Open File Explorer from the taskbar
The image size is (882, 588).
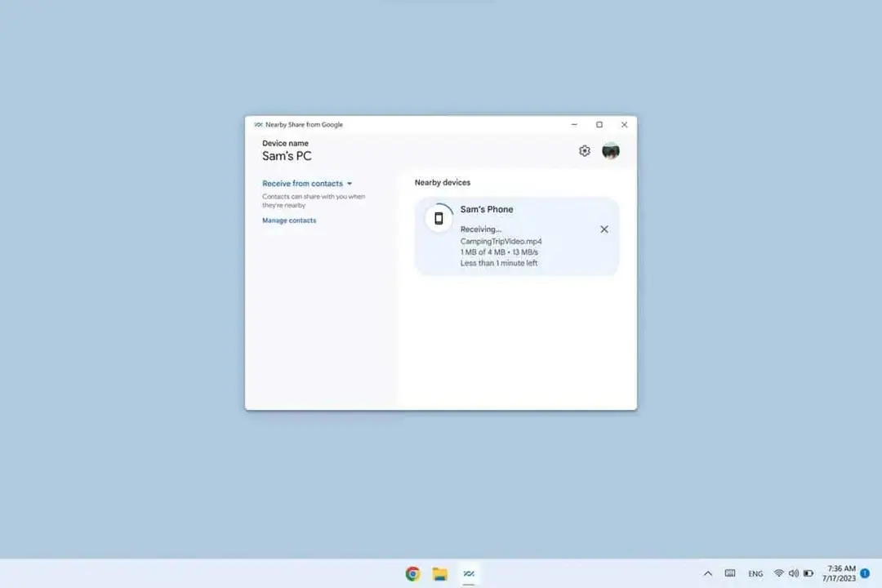(440, 573)
